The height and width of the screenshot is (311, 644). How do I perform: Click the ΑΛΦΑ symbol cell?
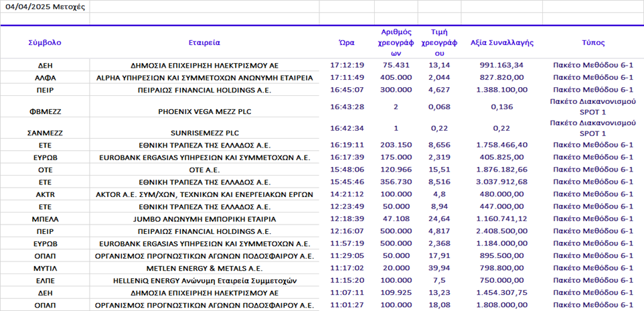45,78
